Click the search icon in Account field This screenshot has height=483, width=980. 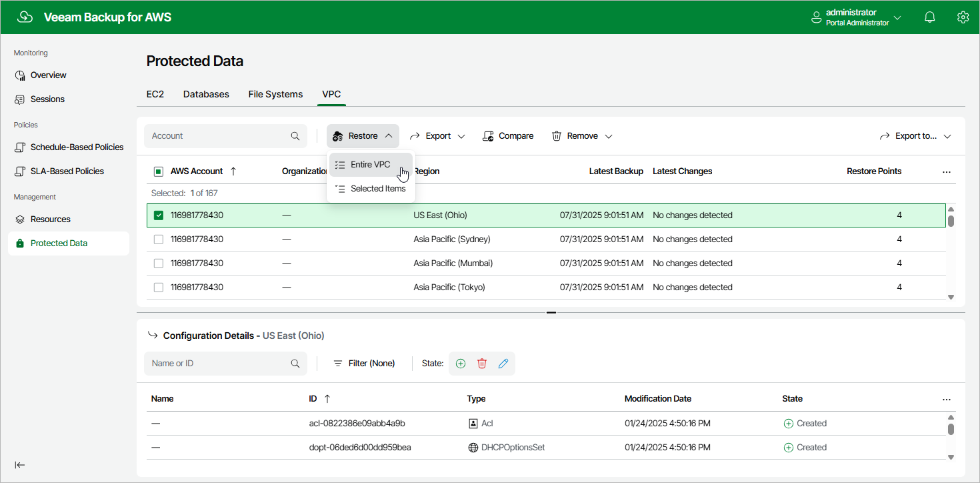coord(295,136)
